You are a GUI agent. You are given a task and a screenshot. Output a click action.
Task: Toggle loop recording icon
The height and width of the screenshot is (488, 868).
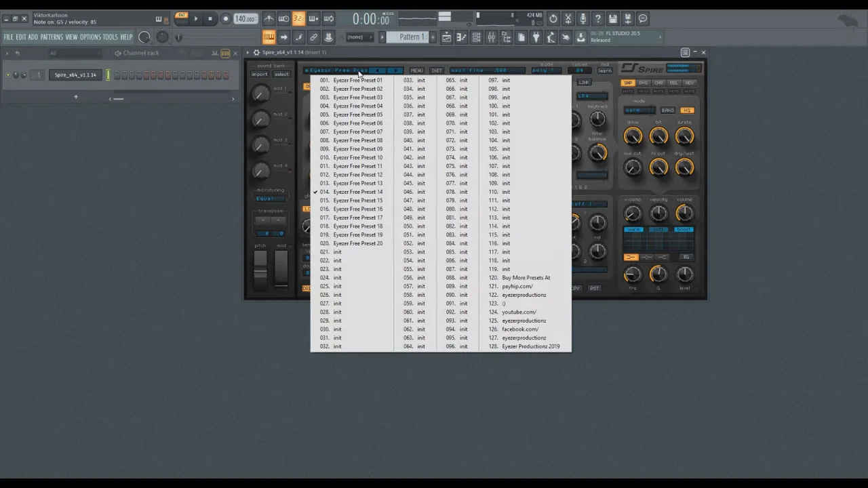click(x=328, y=19)
